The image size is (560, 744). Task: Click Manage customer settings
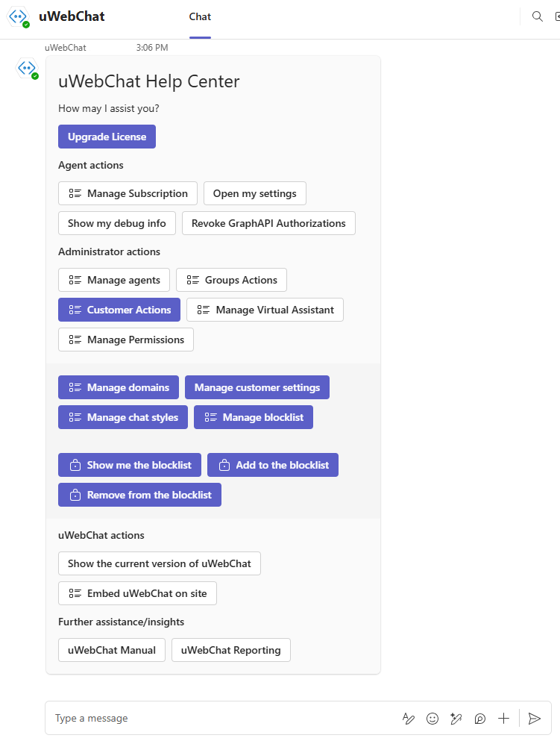pyautogui.click(x=257, y=387)
